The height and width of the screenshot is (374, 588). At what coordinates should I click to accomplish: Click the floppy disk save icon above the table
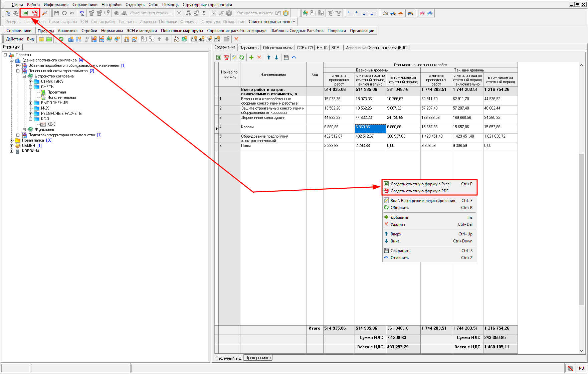[x=286, y=57]
